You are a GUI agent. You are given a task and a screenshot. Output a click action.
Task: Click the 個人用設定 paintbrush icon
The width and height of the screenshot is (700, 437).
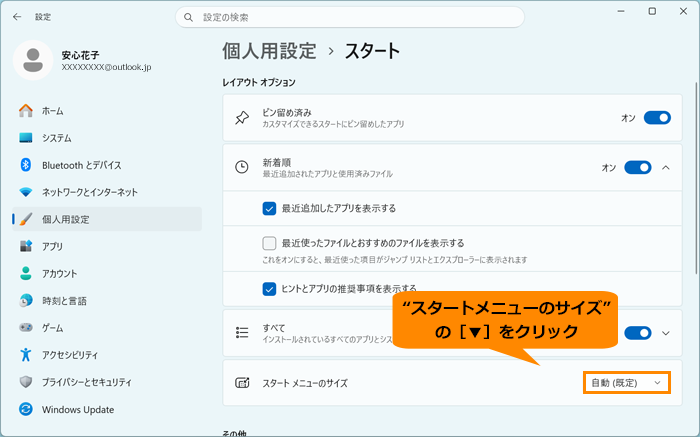pyautogui.click(x=26, y=219)
